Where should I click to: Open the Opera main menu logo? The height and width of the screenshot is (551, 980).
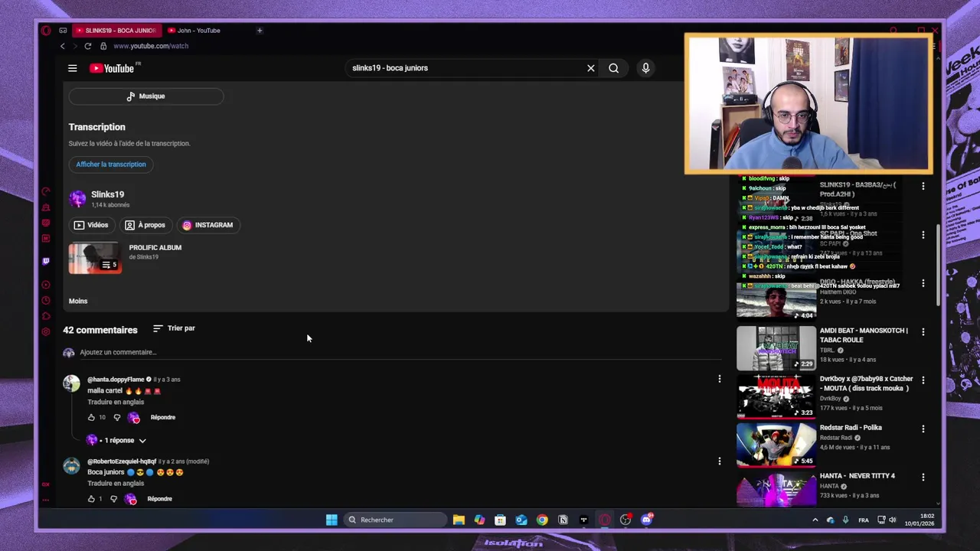[46, 31]
